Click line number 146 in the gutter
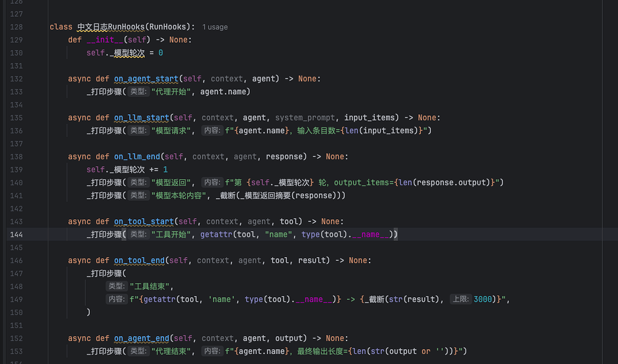This screenshot has width=618, height=364. coord(16,261)
